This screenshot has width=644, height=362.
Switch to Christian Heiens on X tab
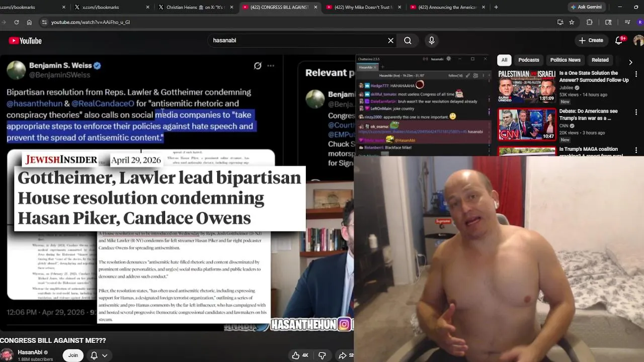coord(196,7)
